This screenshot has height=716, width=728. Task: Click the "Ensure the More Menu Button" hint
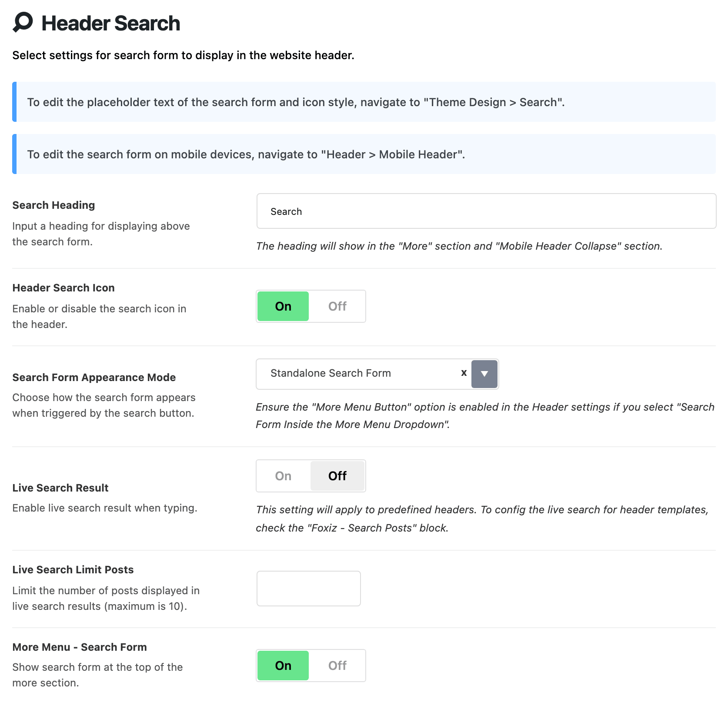485,415
